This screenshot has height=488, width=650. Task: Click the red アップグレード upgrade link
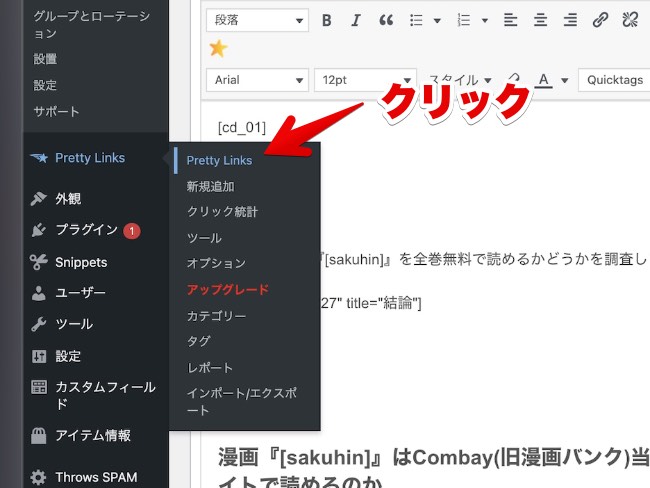(228, 289)
